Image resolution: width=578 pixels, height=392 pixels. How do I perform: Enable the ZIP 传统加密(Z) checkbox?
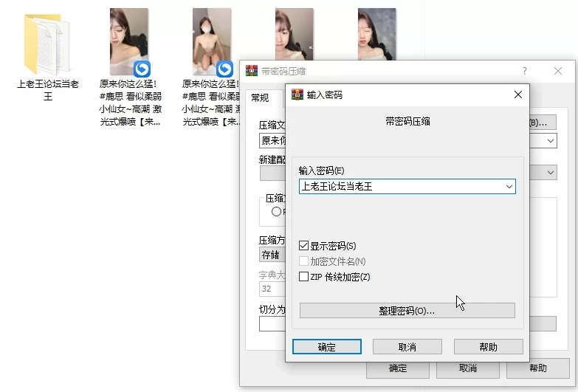pyautogui.click(x=304, y=277)
